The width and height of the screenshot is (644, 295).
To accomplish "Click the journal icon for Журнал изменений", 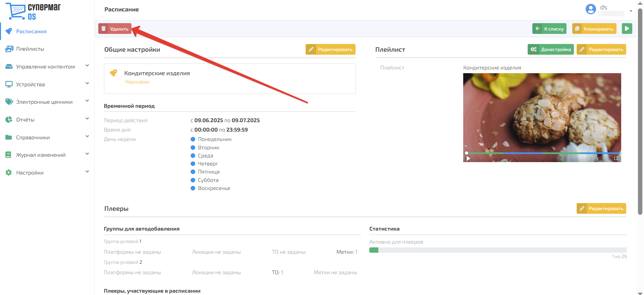I will point(9,155).
